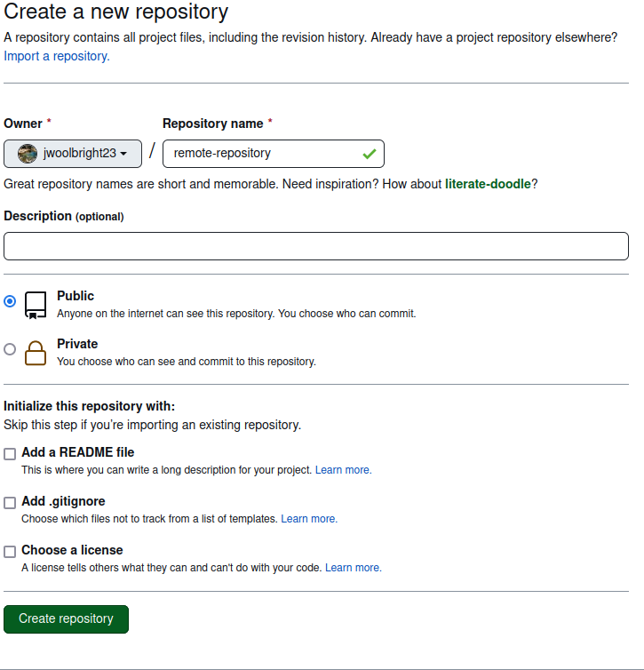644x670 pixels.
Task: Open the Owner dropdown jwoolbright23
Action: (x=73, y=153)
